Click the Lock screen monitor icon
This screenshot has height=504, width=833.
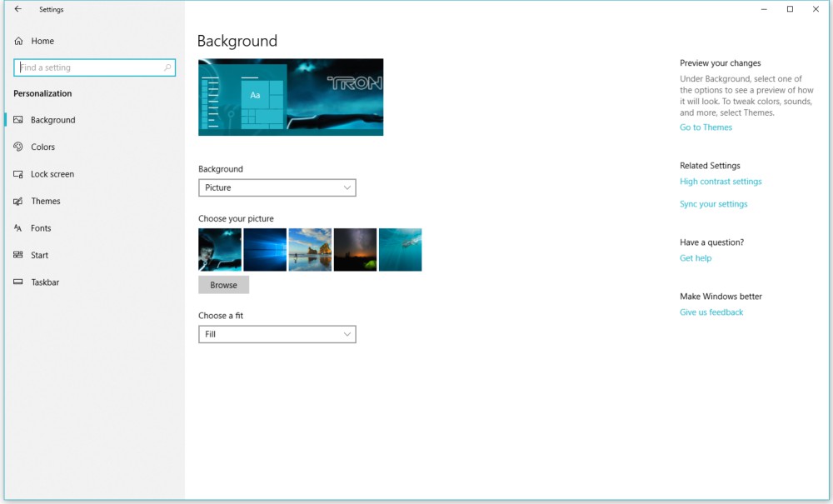[x=18, y=174]
